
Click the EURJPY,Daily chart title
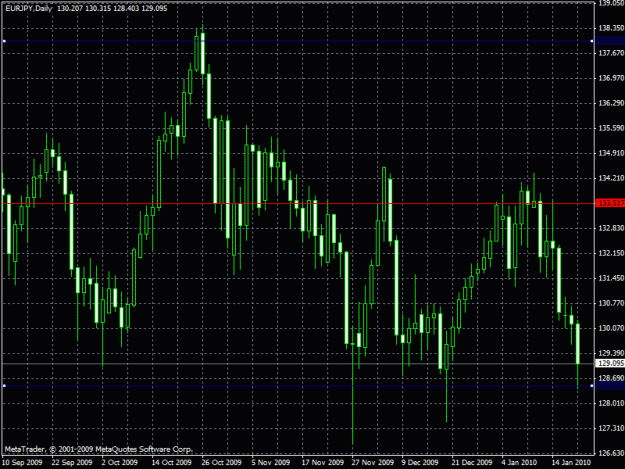click(29, 8)
